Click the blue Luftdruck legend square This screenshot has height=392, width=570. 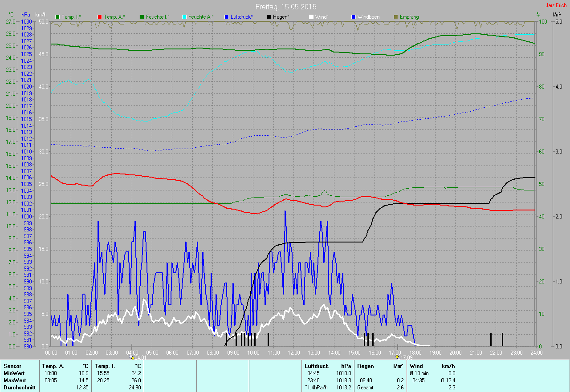[x=227, y=17]
